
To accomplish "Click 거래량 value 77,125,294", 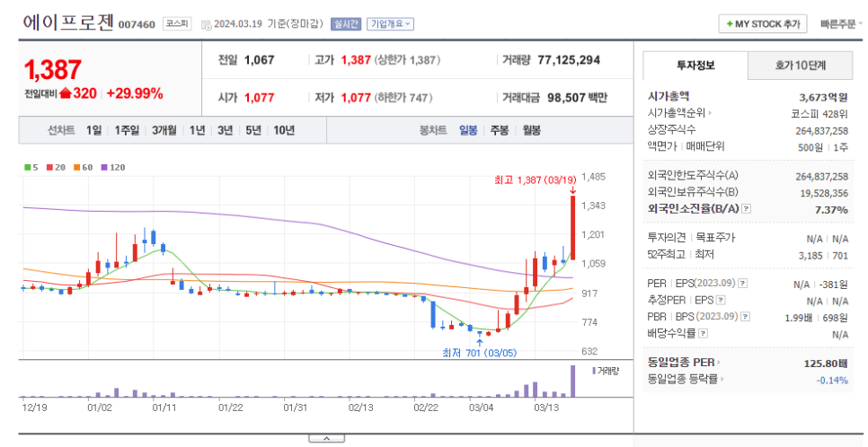I will pyautogui.click(x=569, y=60).
